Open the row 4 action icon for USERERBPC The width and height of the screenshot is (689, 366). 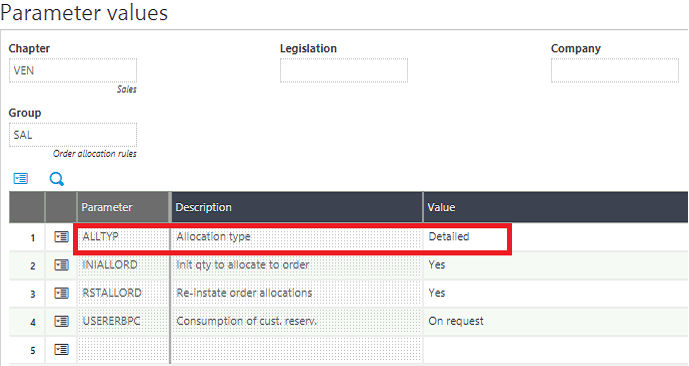pyautogui.click(x=61, y=321)
